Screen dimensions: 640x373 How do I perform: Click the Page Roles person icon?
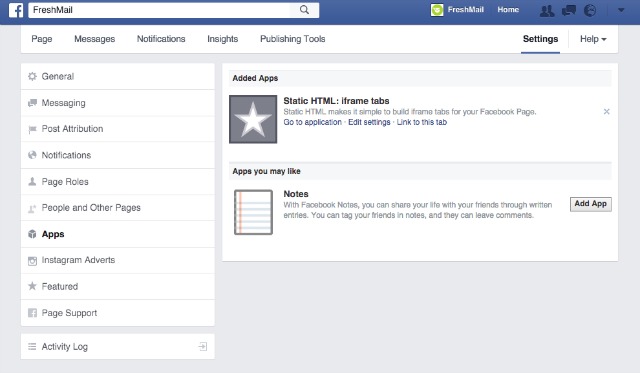(x=32, y=181)
